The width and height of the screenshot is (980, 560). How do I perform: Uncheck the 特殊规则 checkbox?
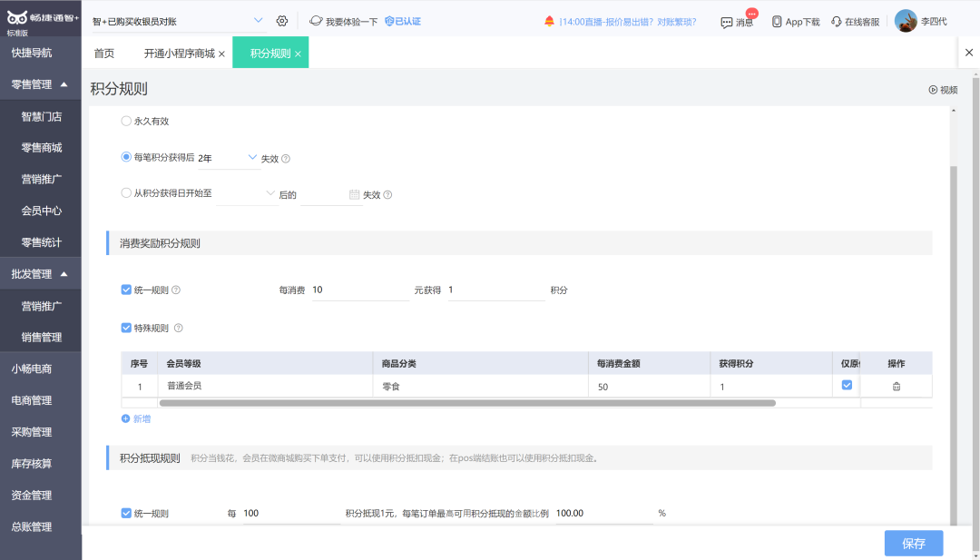pos(126,328)
